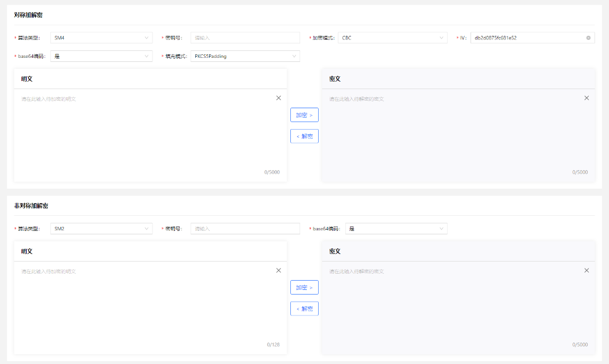The height and width of the screenshot is (364, 609).
Task: Clear the 密文 box in 非对称加解密 section
Action: tap(586, 271)
